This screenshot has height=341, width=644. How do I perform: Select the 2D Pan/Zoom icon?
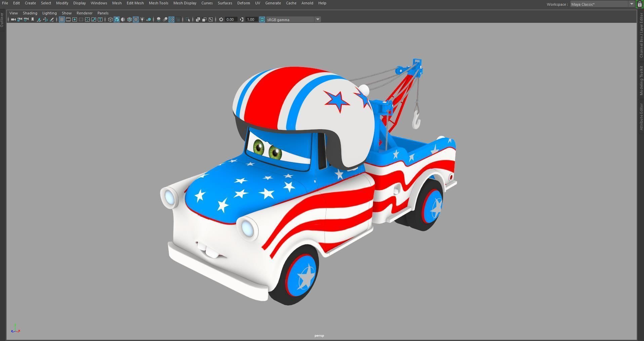click(x=45, y=19)
